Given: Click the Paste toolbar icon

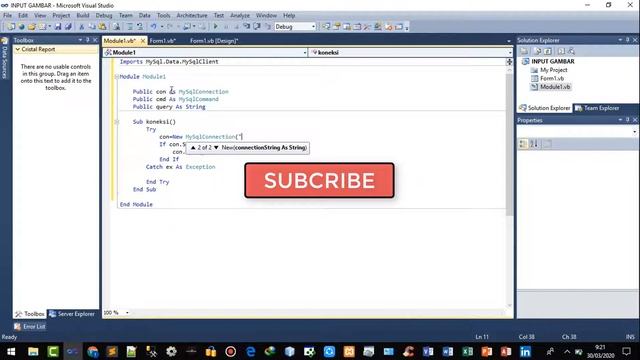Looking at the screenshot, I should tap(102, 27).
